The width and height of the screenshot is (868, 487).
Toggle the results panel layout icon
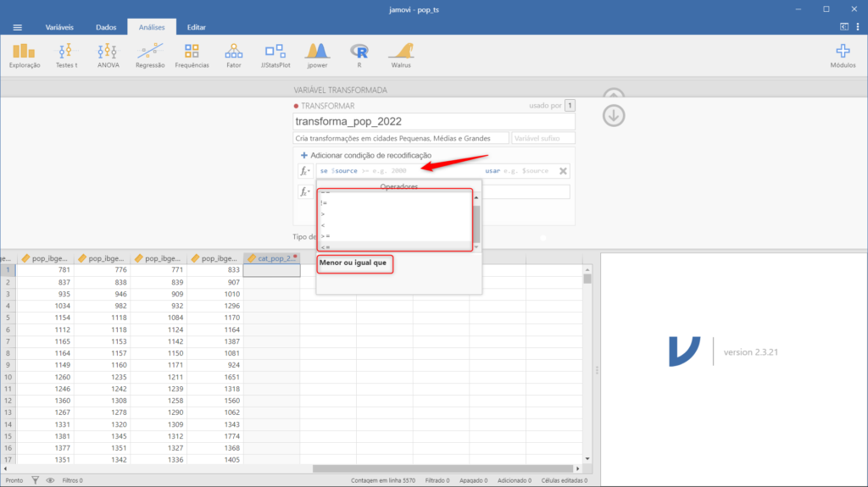coord(844,26)
